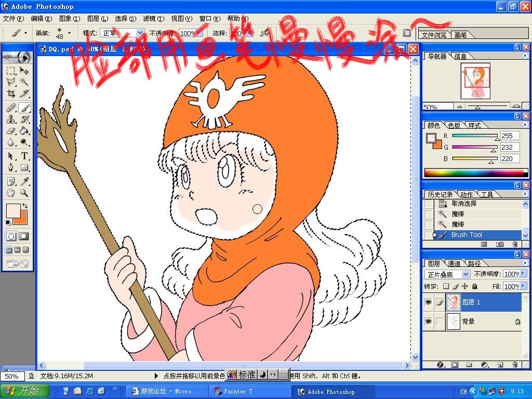Reset to default black and white colors
This screenshot has width=532, height=399.
point(8,222)
